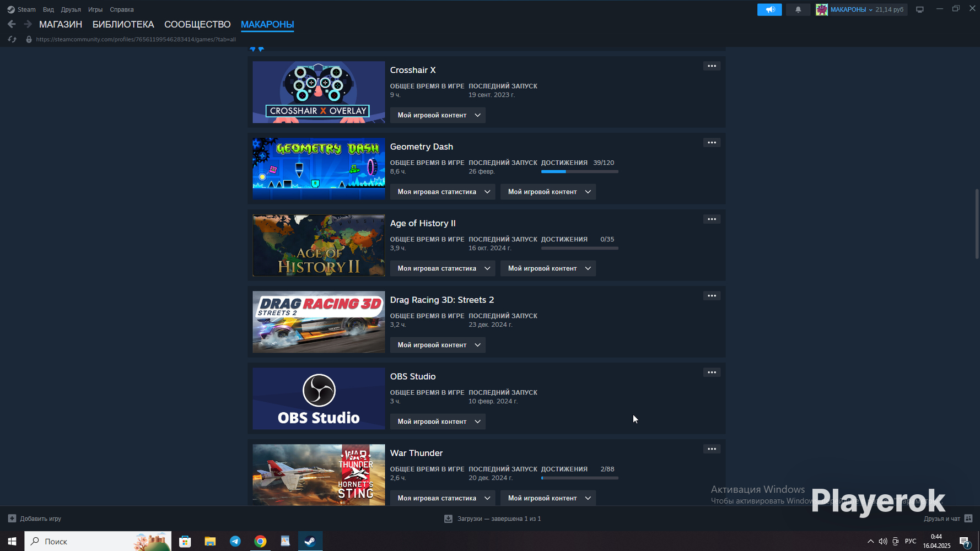Click the Crosshair X Overlay thumbnail
This screenshot has width=980, height=551.
[x=319, y=92]
